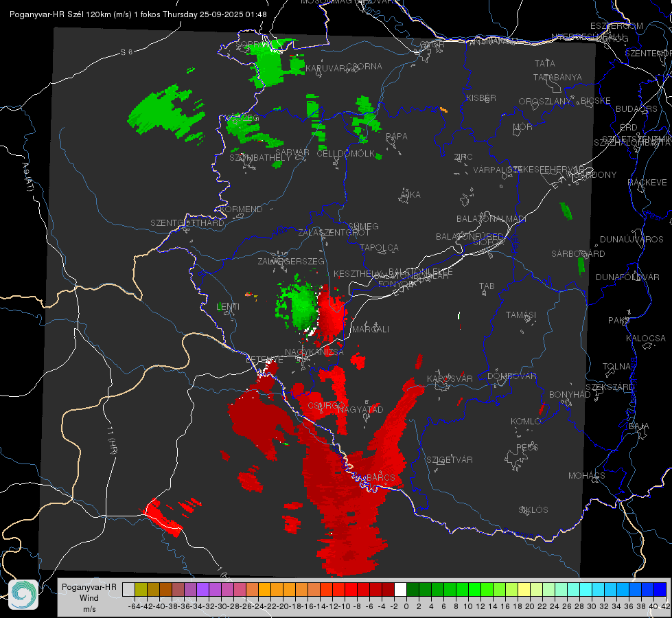This screenshot has width=672, height=618.
Task: Click the TATABANYA city label
Action: [x=557, y=77]
